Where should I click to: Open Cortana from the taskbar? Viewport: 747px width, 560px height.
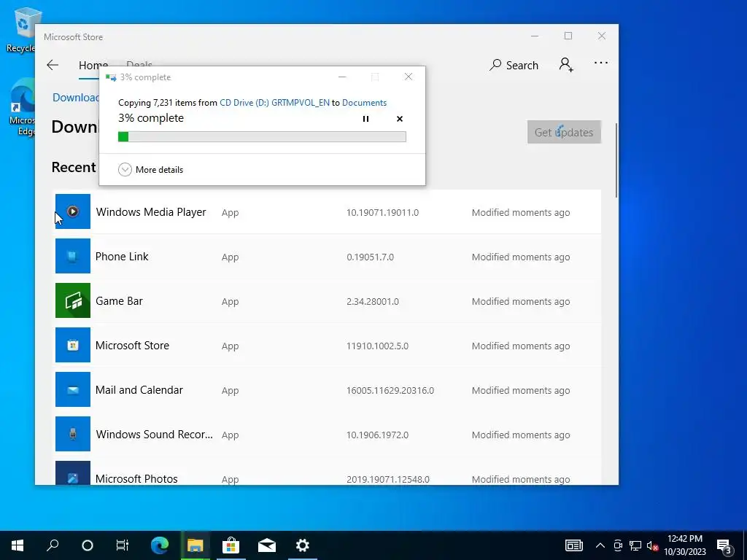88,545
